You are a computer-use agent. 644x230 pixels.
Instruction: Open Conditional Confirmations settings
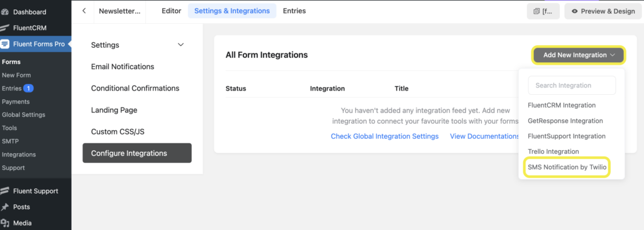click(x=135, y=89)
